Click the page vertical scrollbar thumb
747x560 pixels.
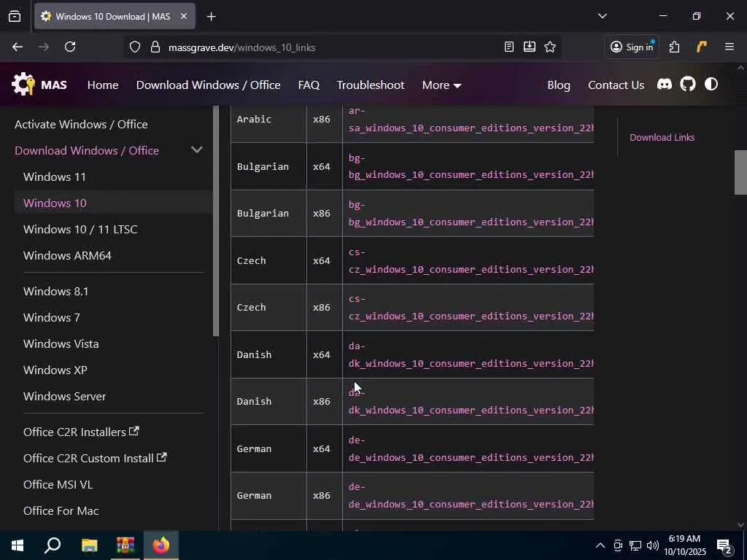(740, 172)
